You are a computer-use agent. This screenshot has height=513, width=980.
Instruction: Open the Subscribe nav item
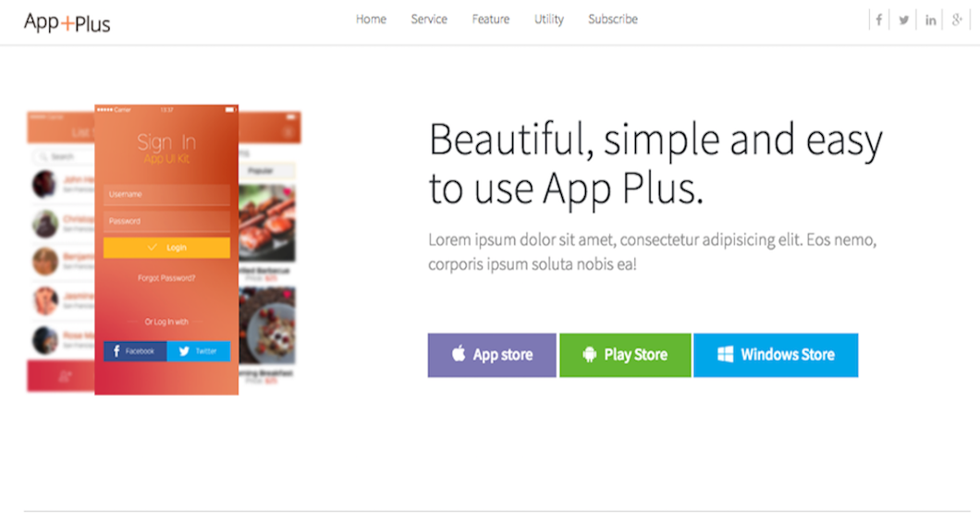[x=612, y=19]
